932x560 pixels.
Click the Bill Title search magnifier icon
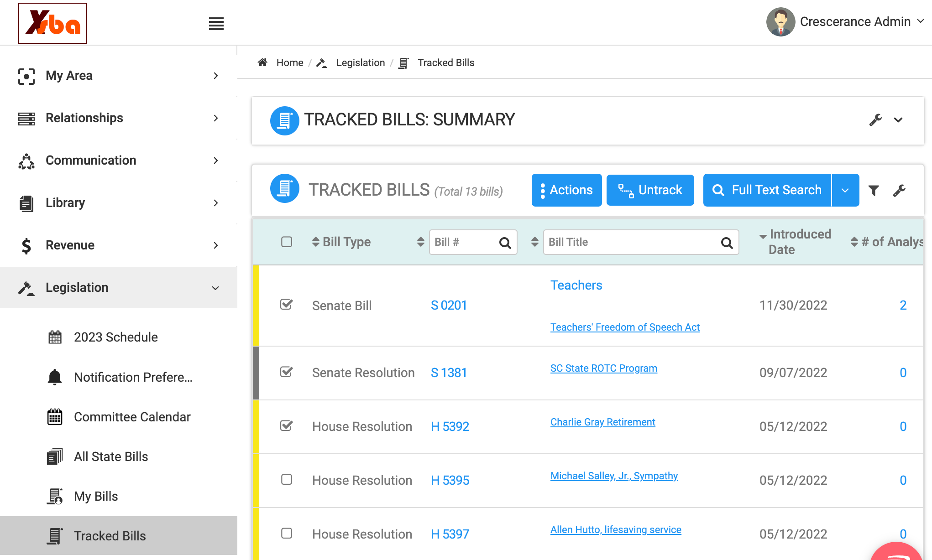click(x=727, y=243)
